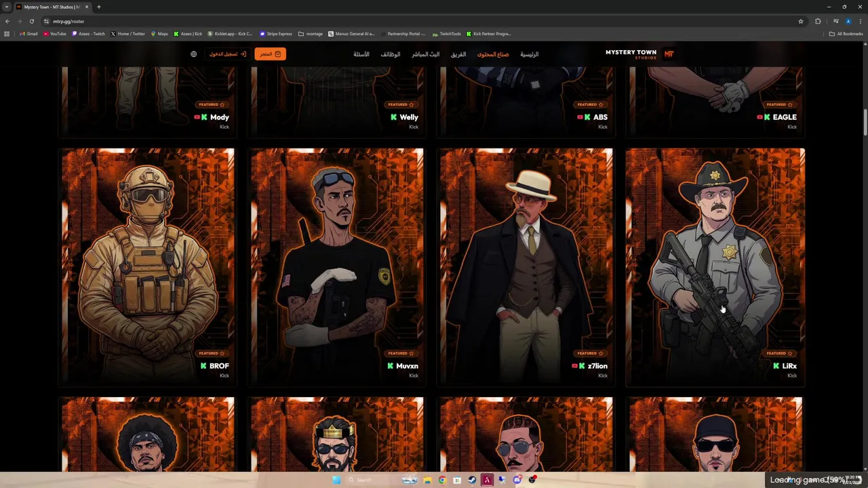Screen dimensions: 868x488
Task: Click the login button in header
Action: pyautogui.click(x=227, y=54)
